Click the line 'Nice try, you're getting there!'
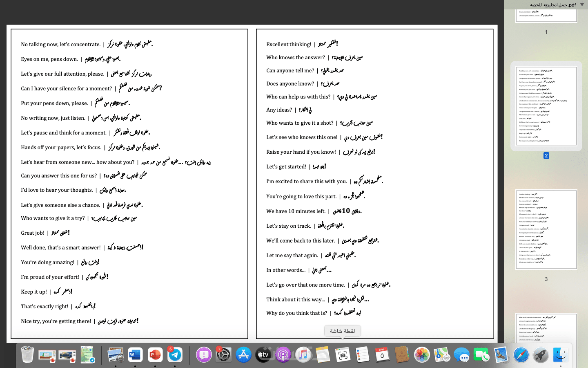This screenshot has width=588, height=368. tap(56, 321)
